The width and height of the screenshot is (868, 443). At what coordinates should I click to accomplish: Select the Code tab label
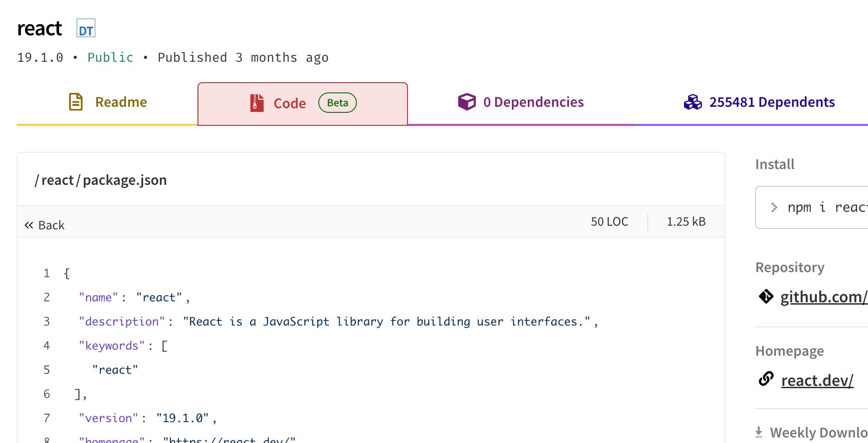point(289,104)
